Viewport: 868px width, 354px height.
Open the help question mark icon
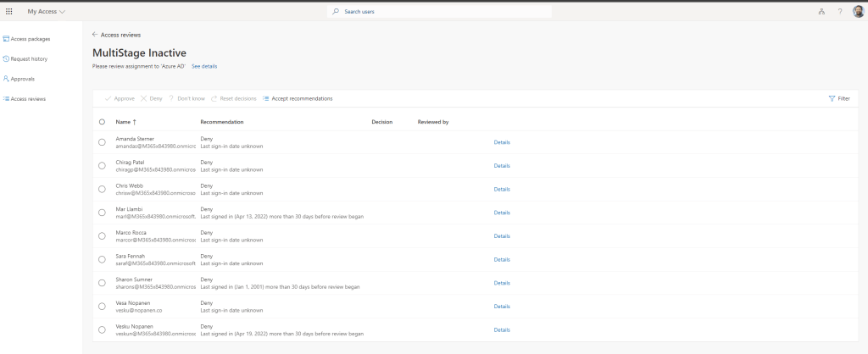click(x=839, y=11)
